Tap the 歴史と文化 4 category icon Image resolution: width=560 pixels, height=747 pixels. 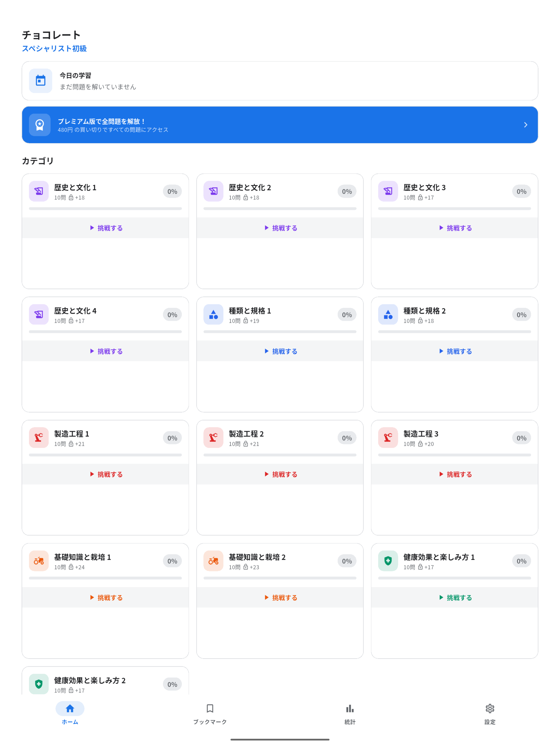39,314
